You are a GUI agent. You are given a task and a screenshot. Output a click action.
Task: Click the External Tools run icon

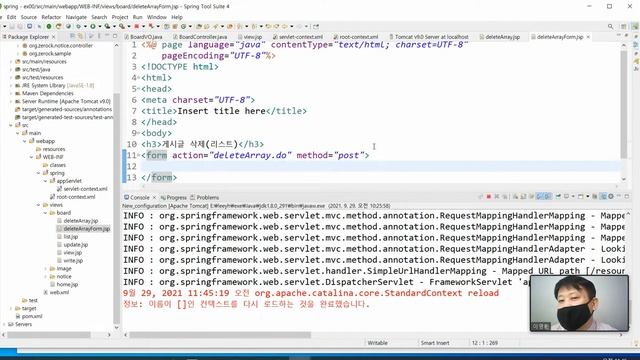pos(122,26)
